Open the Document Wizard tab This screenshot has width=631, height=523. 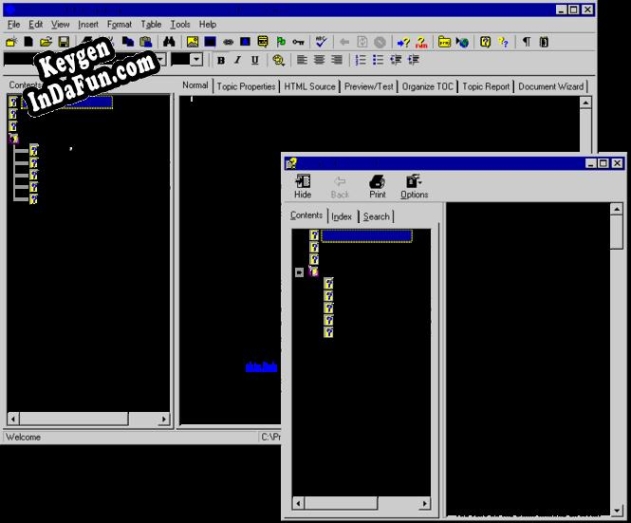[551, 86]
